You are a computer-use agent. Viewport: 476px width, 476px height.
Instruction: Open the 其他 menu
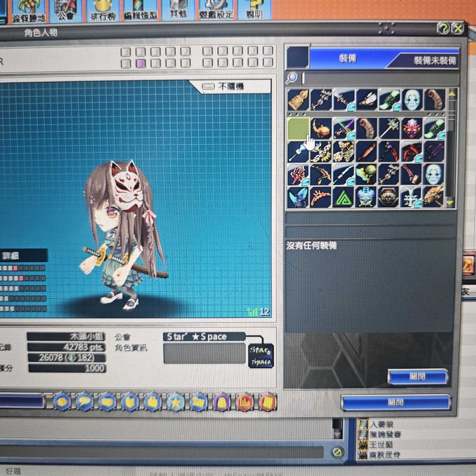pyautogui.click(x=178, y=10)
